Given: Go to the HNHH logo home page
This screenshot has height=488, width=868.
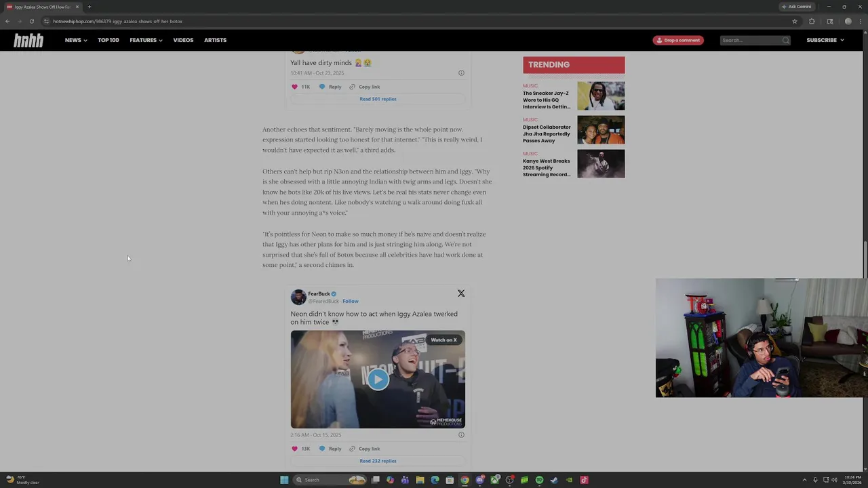Looking at the screenshot, I should [x=28, y=41].
